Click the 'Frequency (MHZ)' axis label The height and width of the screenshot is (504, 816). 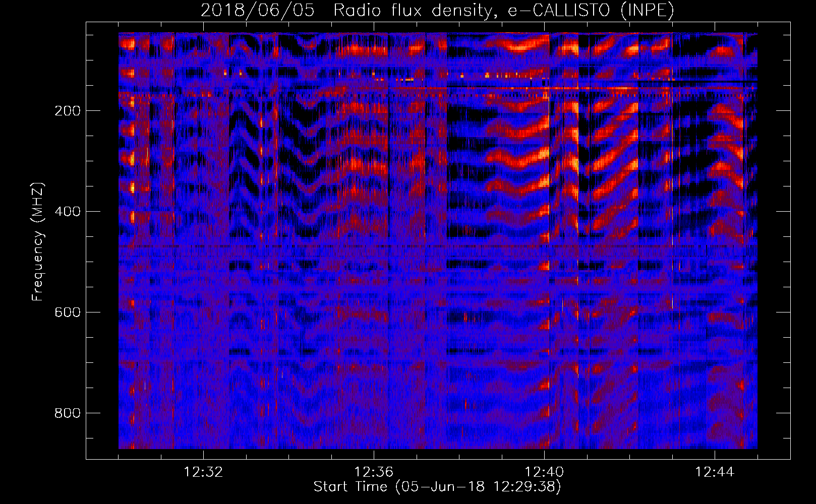tap(38, 242)
